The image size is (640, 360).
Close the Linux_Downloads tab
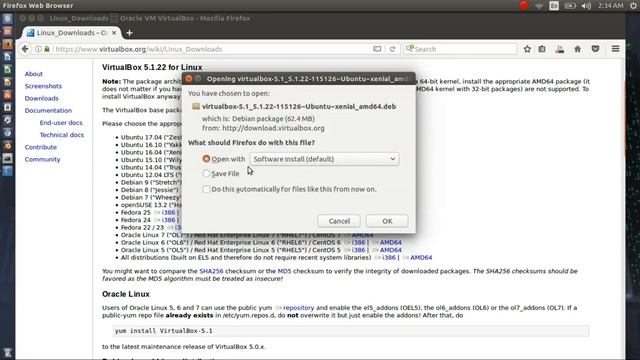(x=114, y=33)
